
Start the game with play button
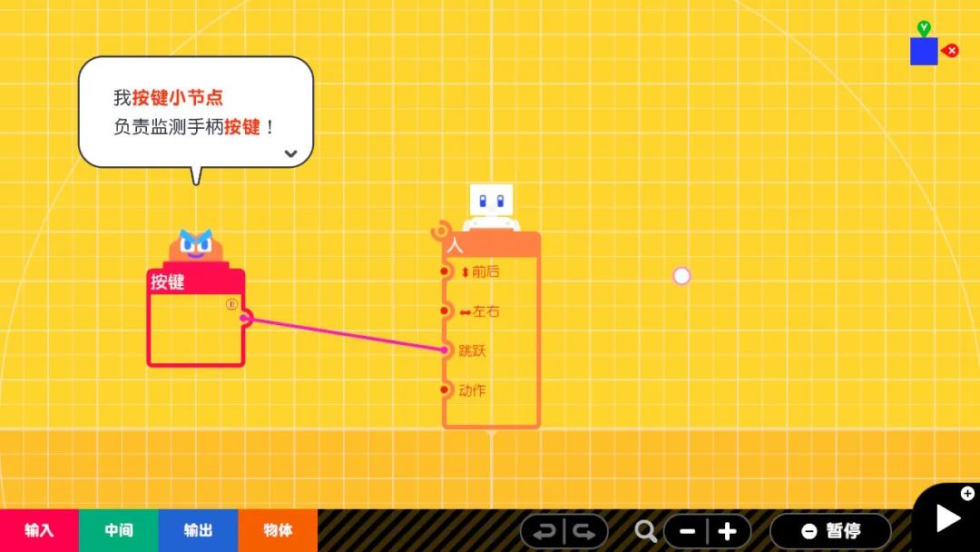tap(949, 518)
